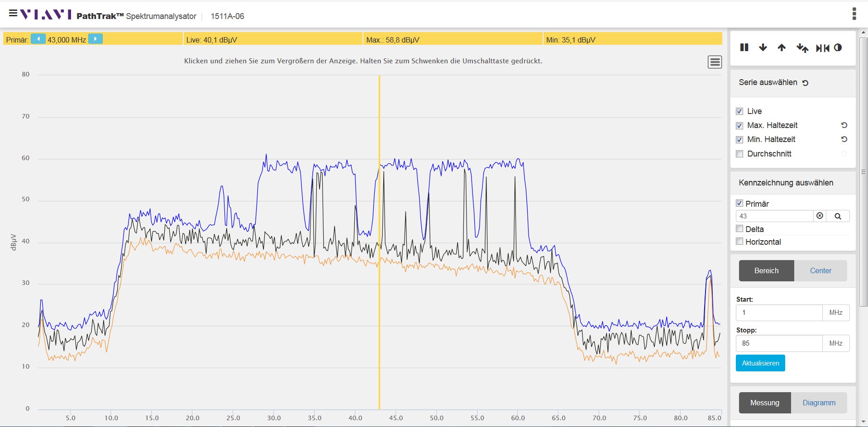Click the Stopp frequency input field

779,343
